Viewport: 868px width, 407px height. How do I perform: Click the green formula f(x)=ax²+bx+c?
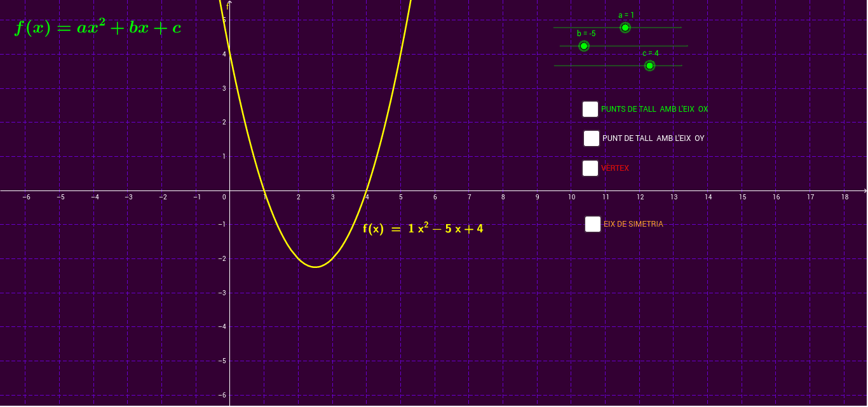[98, 27]
